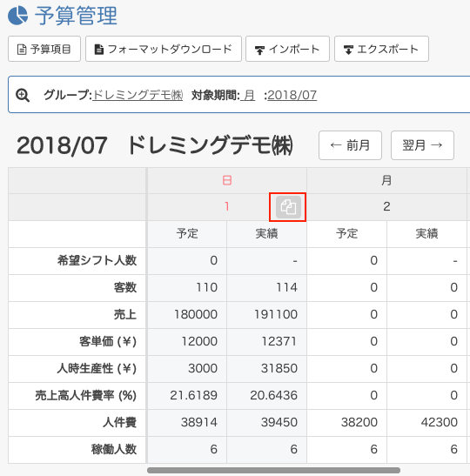Click the エクスポート download button
Image resolution: width=470 pixels, height=476 pixels.
(x=381, y=49)
